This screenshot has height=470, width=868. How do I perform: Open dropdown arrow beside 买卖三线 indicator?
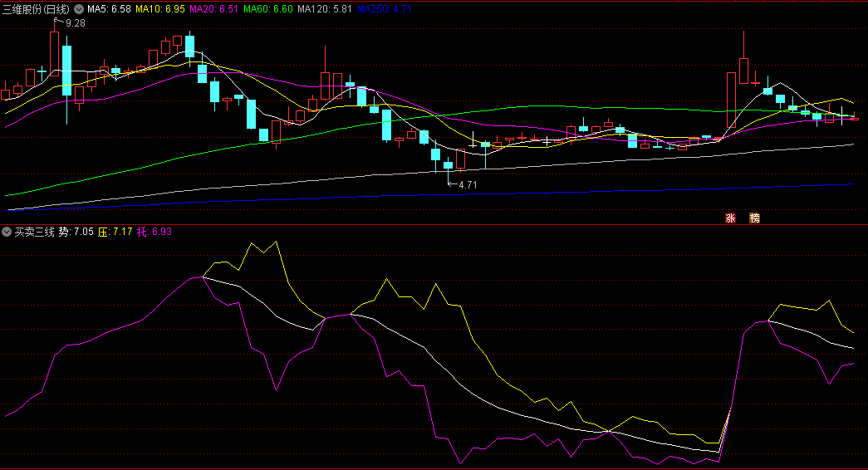[x=7, y=232]
